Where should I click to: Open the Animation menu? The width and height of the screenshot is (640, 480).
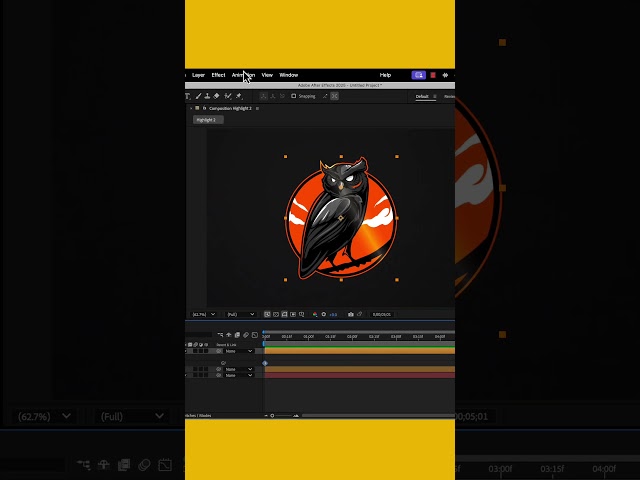pos(243,75)
